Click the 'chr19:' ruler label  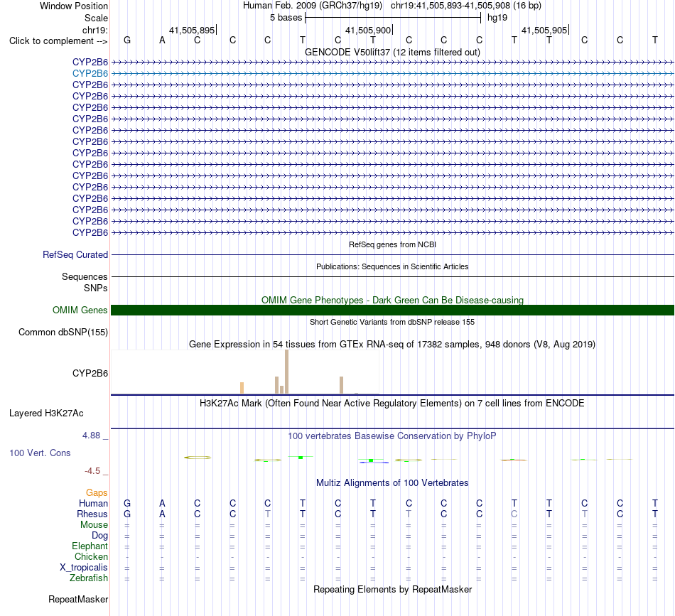pos(94,30)
